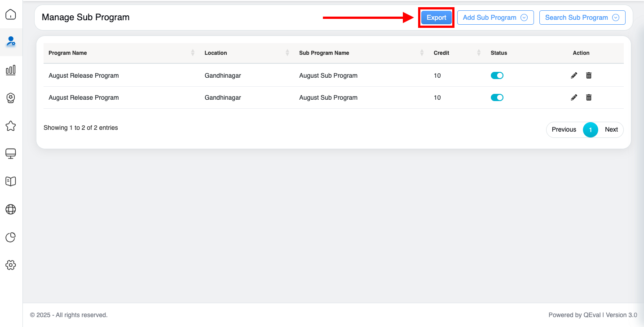Open the settings gear sidebar icon

click(x=11, y=265)
